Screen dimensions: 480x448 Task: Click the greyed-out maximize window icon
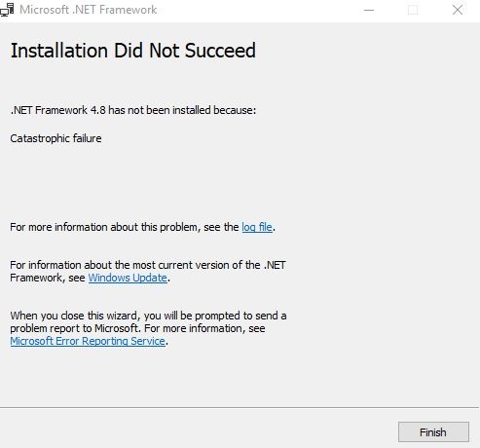[413, 10]
